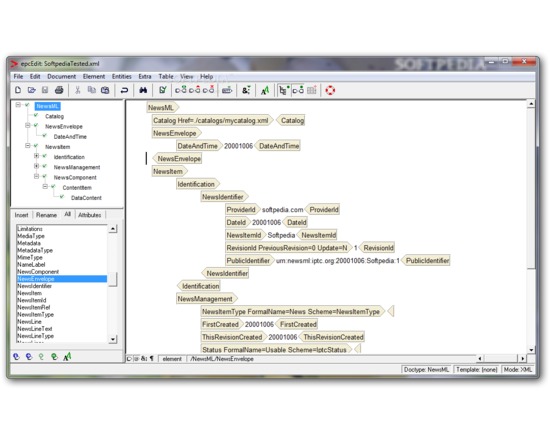Toggle the '&;' button in bottom status bar
Image resolution: width=550 pixels, height=440 pixels.
click(144, 359)
